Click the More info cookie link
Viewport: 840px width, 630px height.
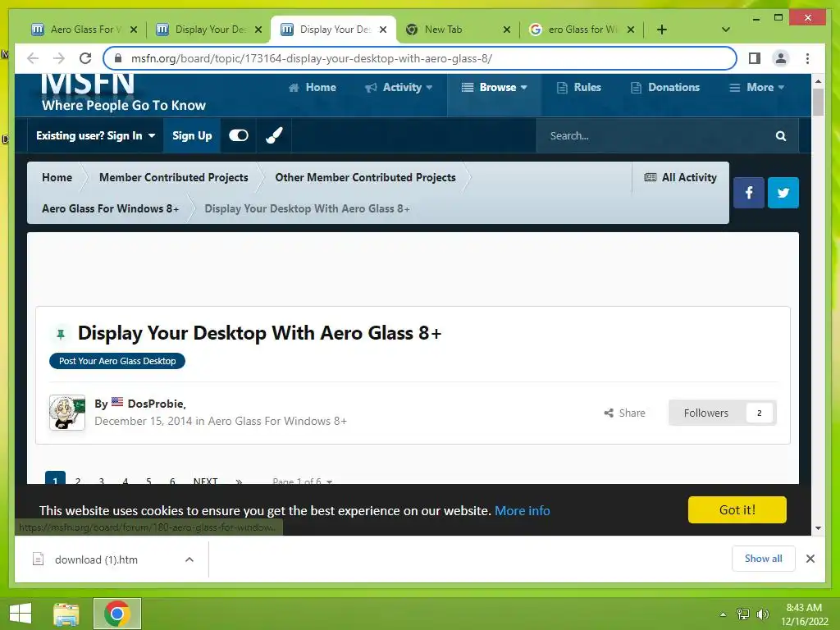[523, 510]
